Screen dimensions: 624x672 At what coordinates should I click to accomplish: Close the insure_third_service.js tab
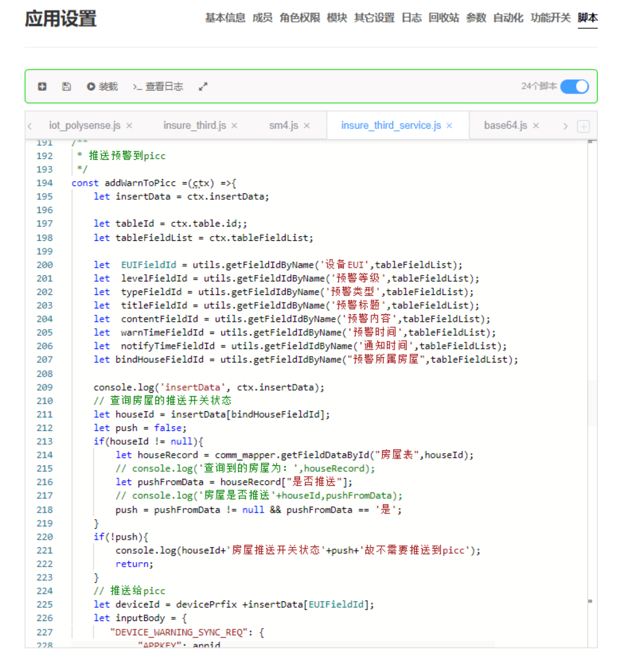[449, 126]
